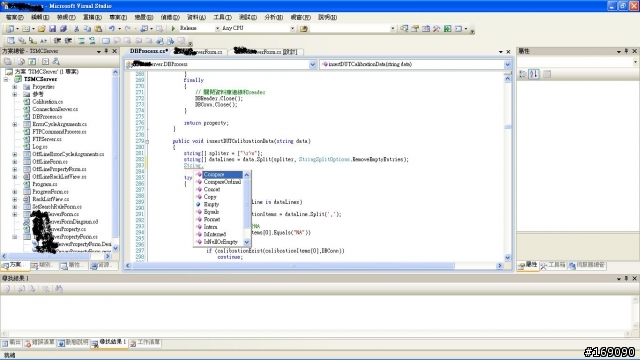Viewport: 640px width, 360px height.
Task: Open the Release configuration dropdown
Action: (x=217, y=28)
